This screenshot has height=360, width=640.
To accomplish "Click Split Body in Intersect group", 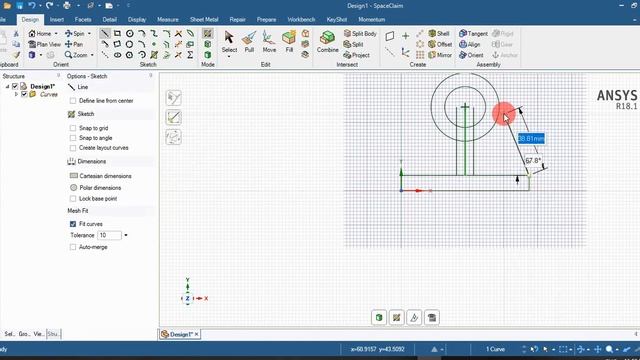I will (x=360, y=33).
